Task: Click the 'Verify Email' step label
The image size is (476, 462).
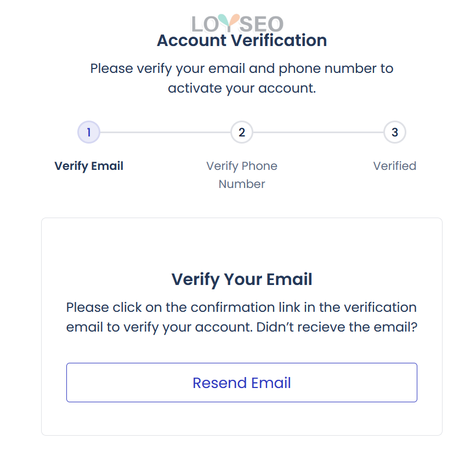Action: (x=88, y=166)
